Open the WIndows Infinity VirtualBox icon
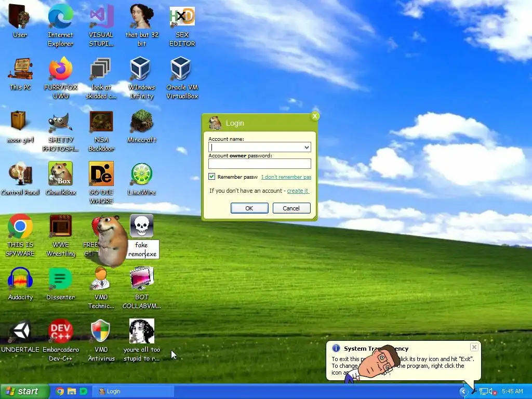532x399 pixels. 140,69
